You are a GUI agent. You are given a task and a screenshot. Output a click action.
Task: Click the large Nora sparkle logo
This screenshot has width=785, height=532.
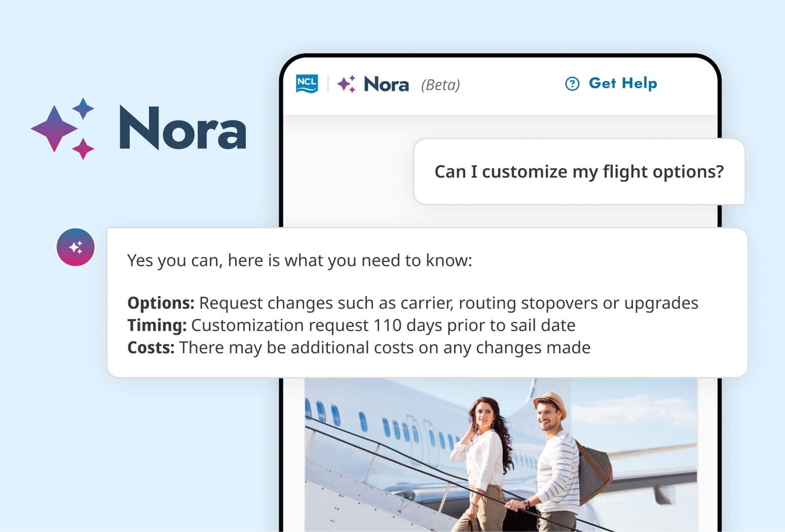[63, 129]
